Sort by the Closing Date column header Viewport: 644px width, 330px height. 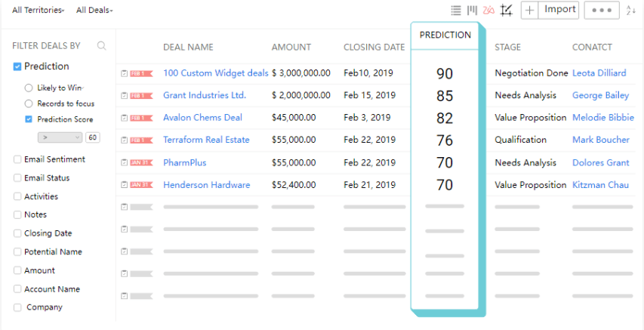[x=374, y=48]
